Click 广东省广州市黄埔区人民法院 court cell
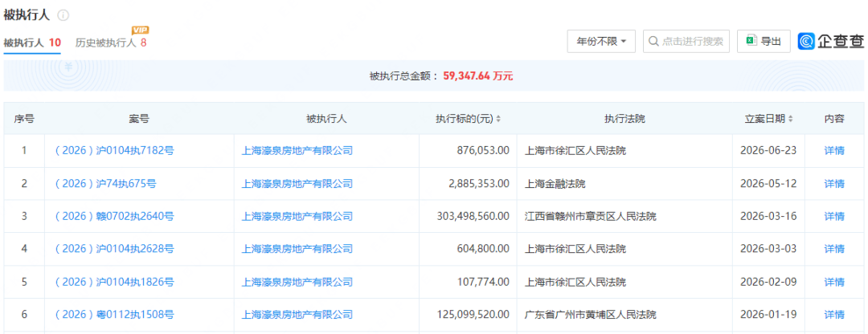 (590, 315)
